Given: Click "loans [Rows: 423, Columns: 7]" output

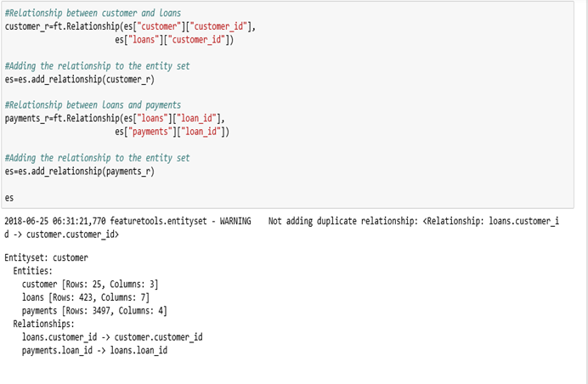Looking at the screenshot, I should point(86,297).
